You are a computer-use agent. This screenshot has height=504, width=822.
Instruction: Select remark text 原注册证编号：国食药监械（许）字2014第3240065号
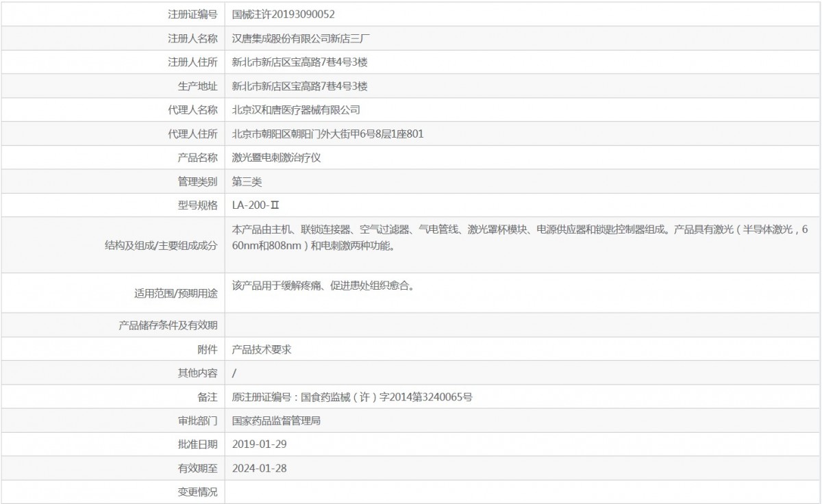(353, 396)
